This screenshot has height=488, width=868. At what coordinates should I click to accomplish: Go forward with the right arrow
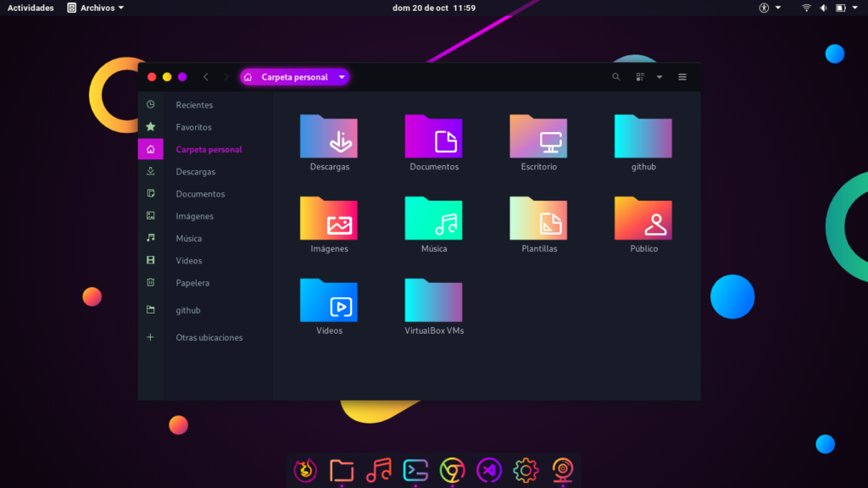click(x=225, y=77)
